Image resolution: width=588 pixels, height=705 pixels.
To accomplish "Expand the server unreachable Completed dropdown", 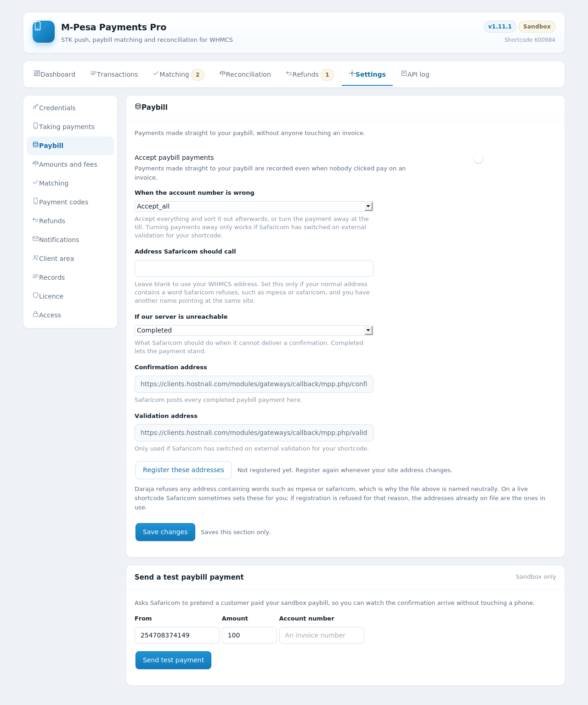I will tap(254, 330).
